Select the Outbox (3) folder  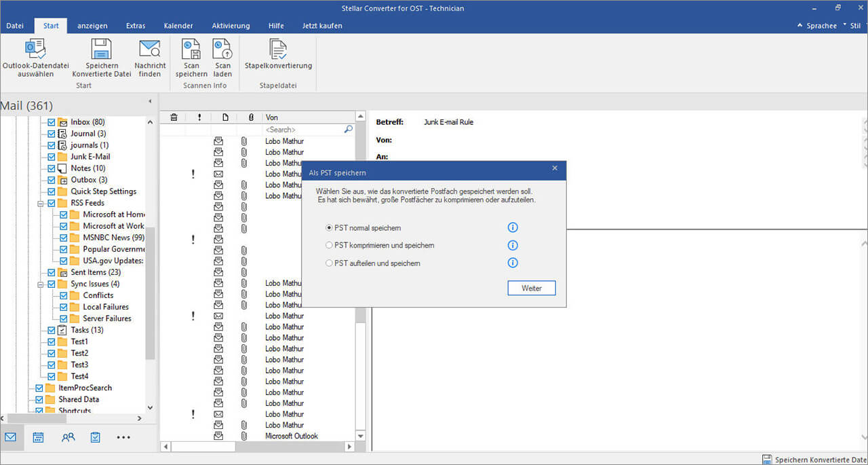89,180
